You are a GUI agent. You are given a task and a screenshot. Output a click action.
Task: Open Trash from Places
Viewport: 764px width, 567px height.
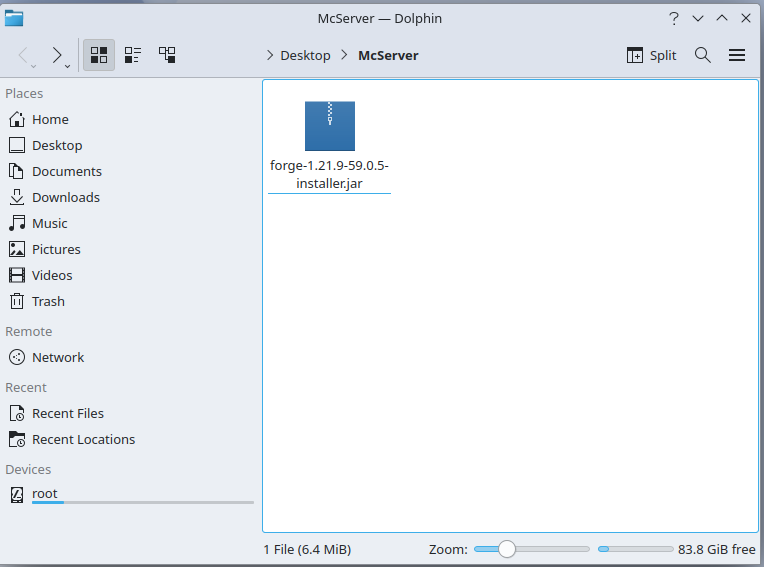[48, 301]
